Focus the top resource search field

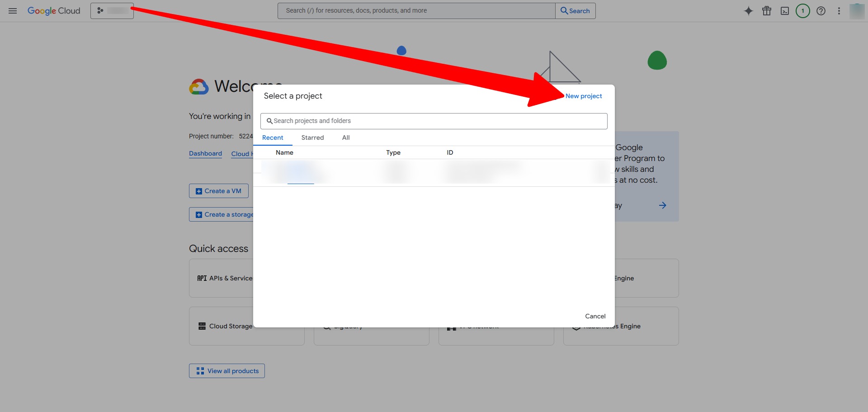(x=416, y=11)
